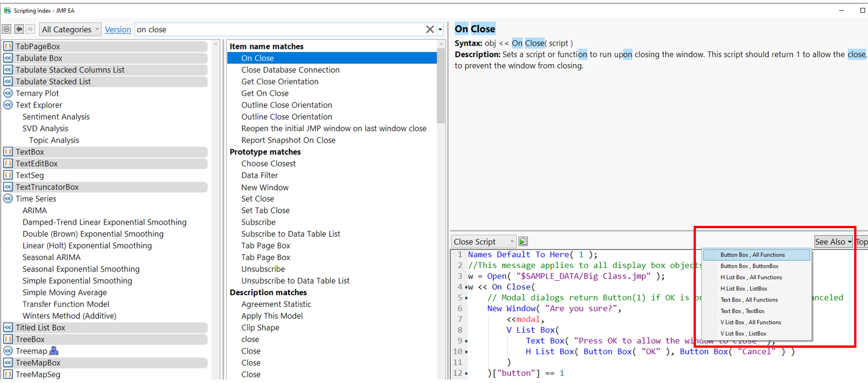
Task: Clear the search text with the X icon
Action: pyautogui.click(x=430, y=29)
